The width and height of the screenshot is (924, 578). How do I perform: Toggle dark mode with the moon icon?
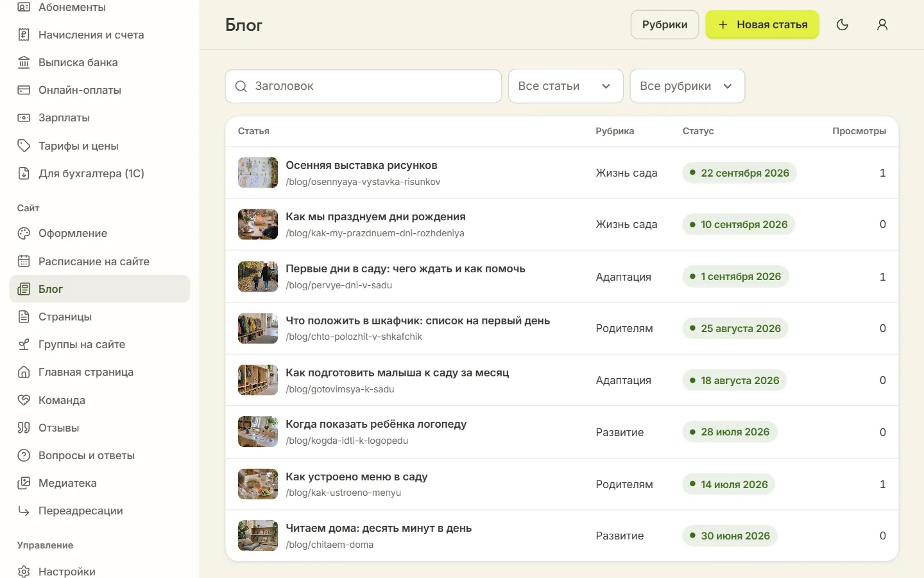843,24
